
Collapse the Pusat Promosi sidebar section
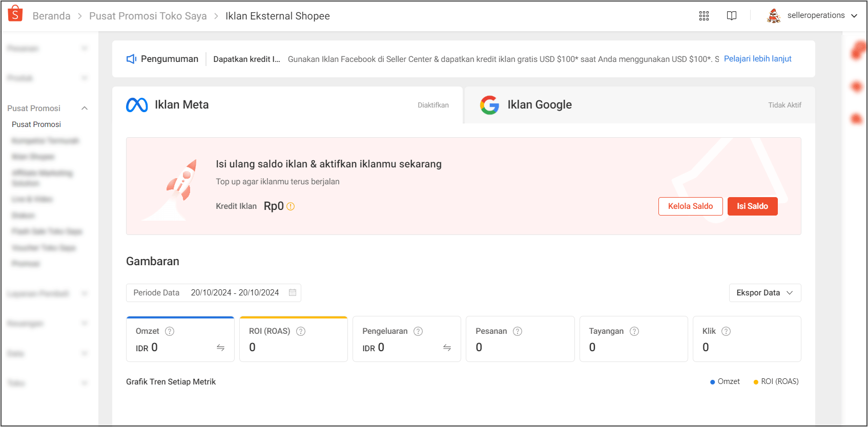[85, 108]
